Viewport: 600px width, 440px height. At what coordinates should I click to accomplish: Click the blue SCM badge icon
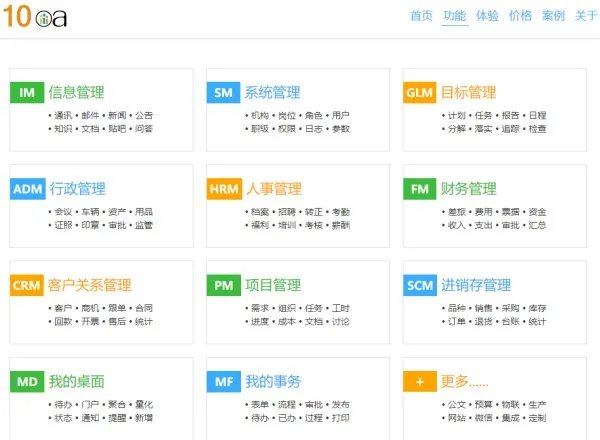coord(419,286)
